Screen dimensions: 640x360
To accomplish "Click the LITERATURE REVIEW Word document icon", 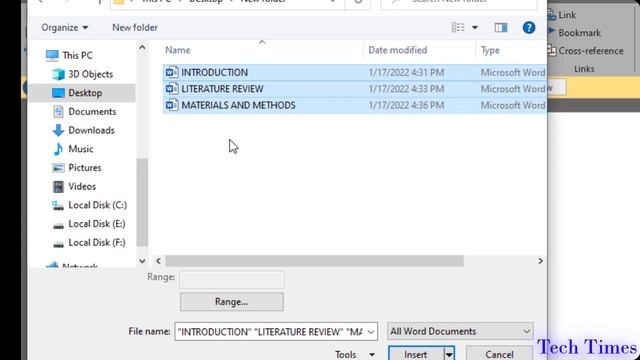I will click(172, 89).
